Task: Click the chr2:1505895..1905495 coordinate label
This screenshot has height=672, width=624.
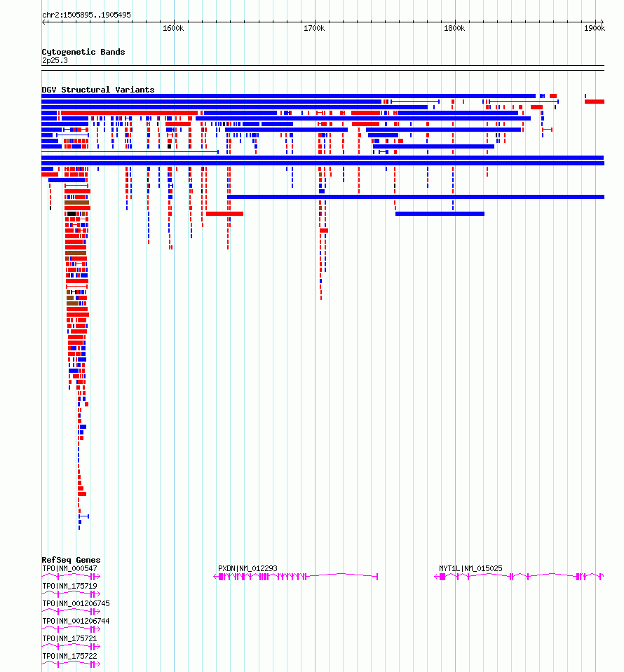Action: (86, 15)
